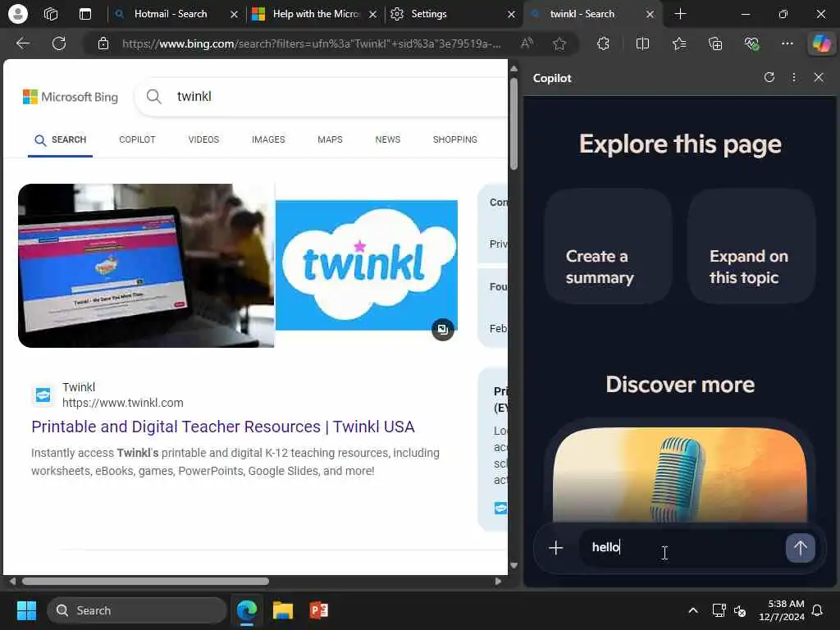The height and width of the screenshot is (630, 840).
Task: Add page to favorites star
Action: 559,43
